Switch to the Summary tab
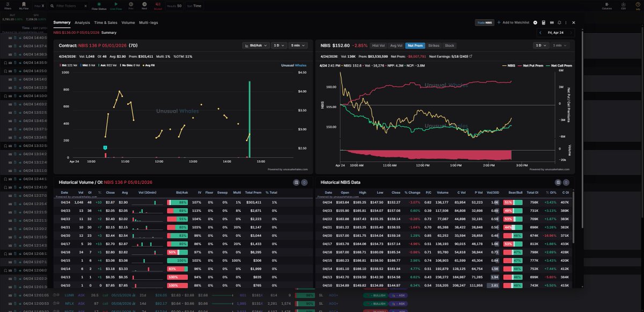644x312 pixels. 62,23
